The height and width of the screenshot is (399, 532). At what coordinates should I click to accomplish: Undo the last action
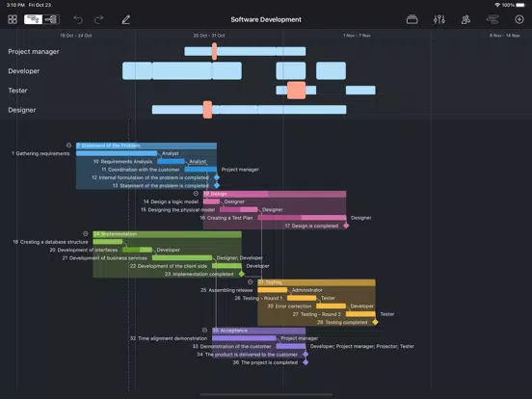point(78,19)
